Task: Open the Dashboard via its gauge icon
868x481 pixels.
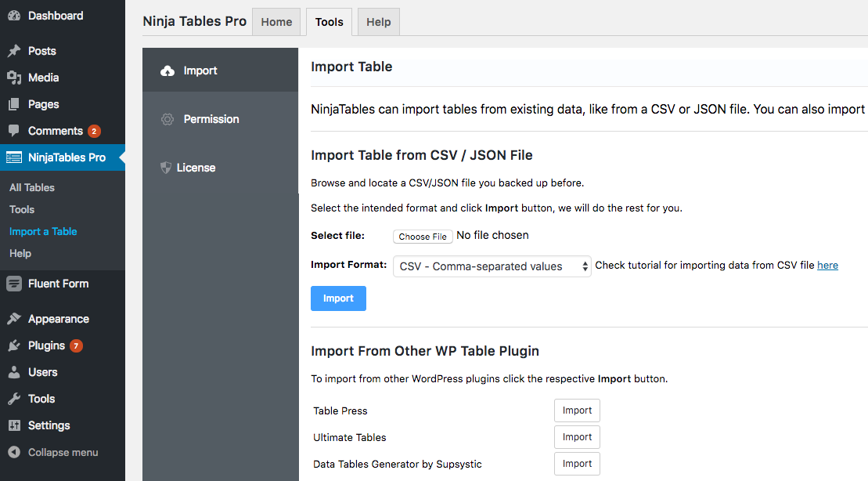Action: click(13, 15)
